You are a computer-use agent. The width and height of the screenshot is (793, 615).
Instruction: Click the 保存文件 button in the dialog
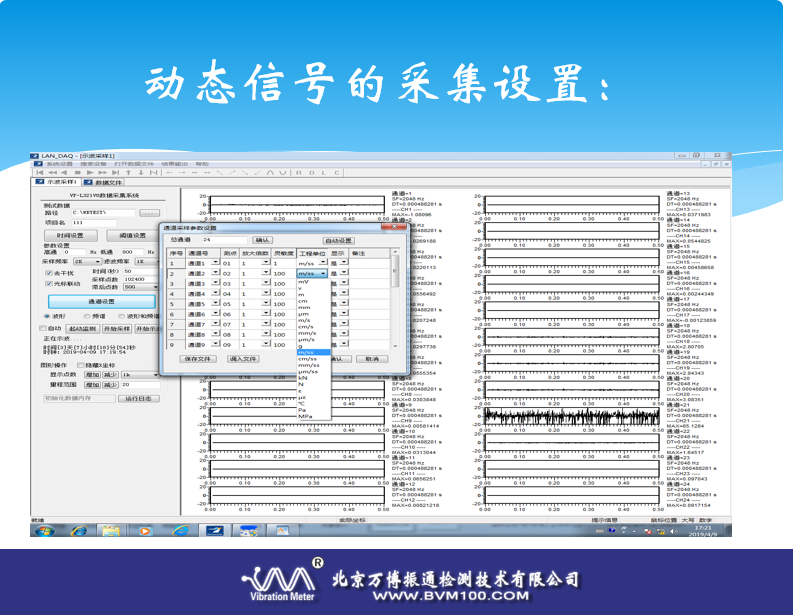198,357
